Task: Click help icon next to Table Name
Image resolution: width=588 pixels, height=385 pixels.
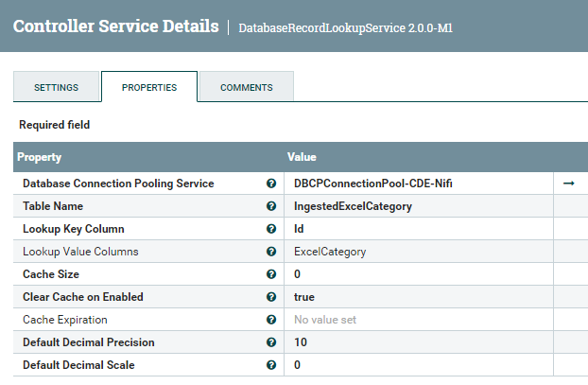Action: pyautogui.click(x=271, y=206)
